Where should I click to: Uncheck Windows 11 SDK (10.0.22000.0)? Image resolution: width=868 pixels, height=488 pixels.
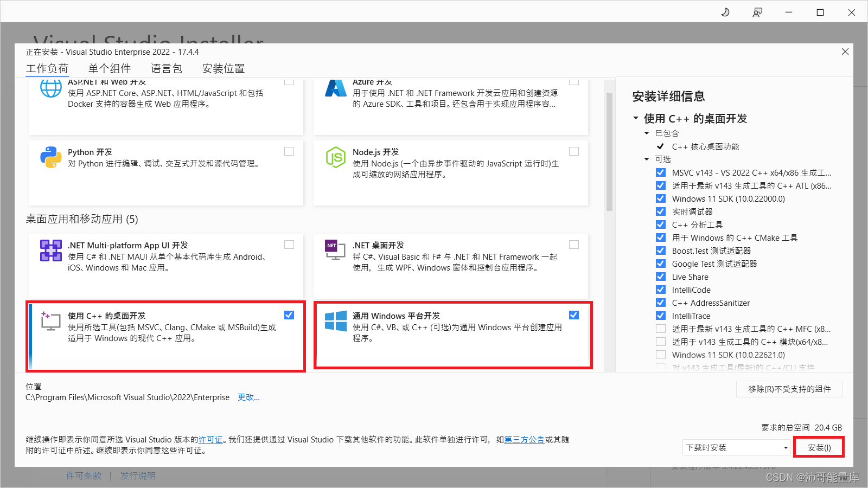coord(661,198)
